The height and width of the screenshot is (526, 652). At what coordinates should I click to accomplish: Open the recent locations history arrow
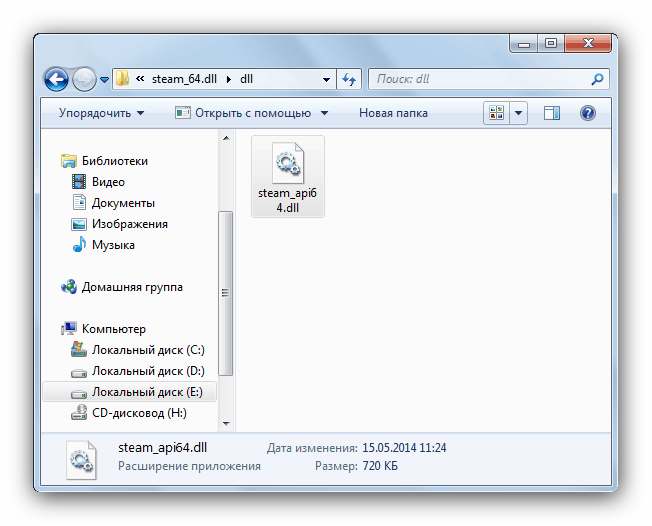pyautogui.click(x=104, y=79)
